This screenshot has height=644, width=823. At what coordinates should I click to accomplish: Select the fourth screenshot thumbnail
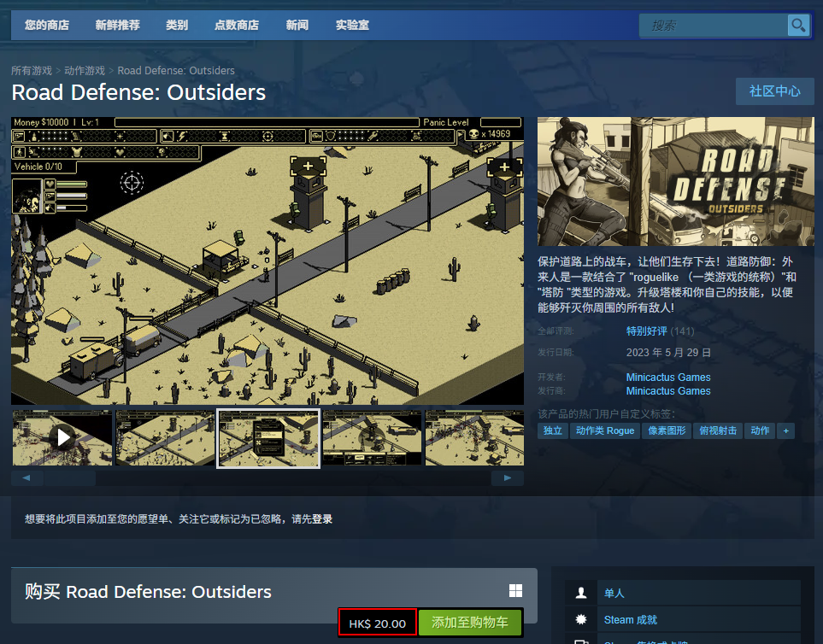372,438
